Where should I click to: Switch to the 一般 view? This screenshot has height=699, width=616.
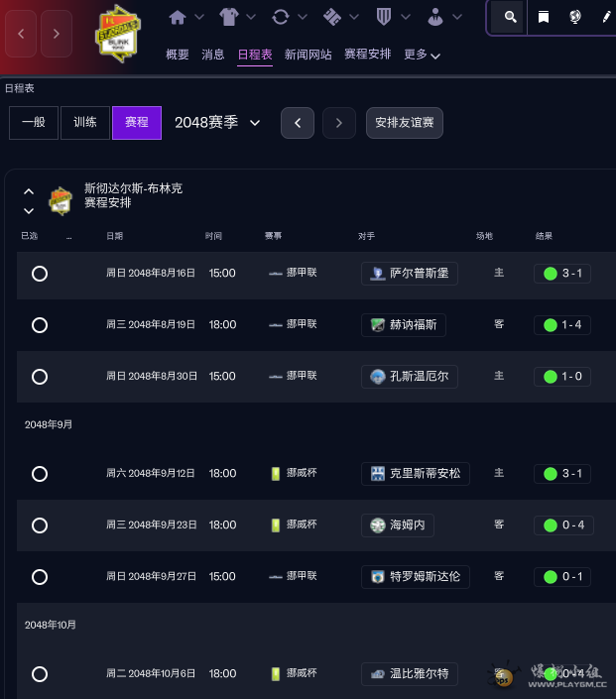[x=34, y=123]
